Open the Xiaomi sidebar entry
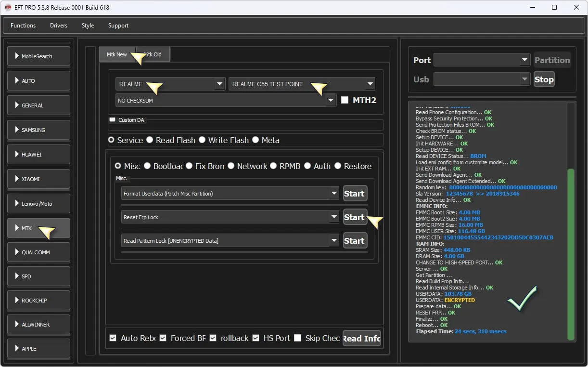 pos(38,179)
